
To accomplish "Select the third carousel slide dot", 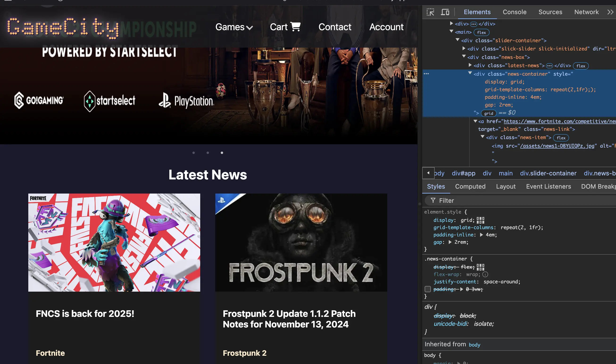I will click(x=222, y=153).
